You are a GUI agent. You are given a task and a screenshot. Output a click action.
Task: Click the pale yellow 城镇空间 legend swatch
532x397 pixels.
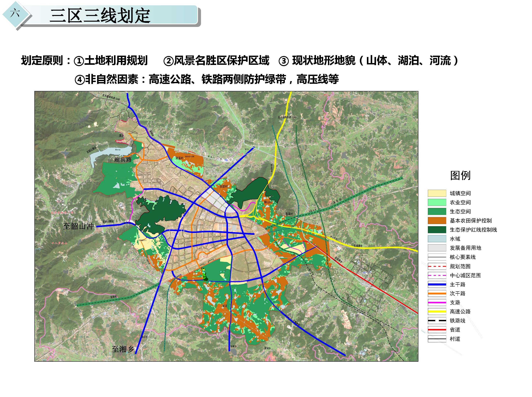pos(437,193)
